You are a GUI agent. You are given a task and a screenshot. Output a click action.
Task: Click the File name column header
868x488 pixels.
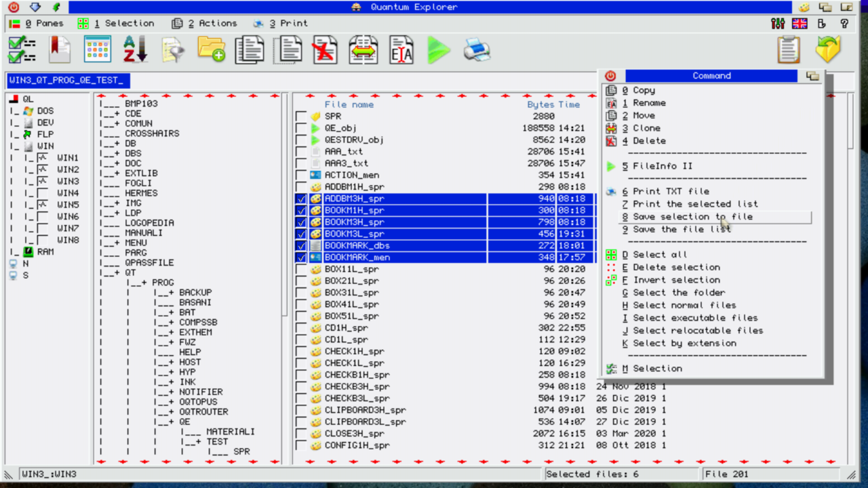(x=349, y=105)
